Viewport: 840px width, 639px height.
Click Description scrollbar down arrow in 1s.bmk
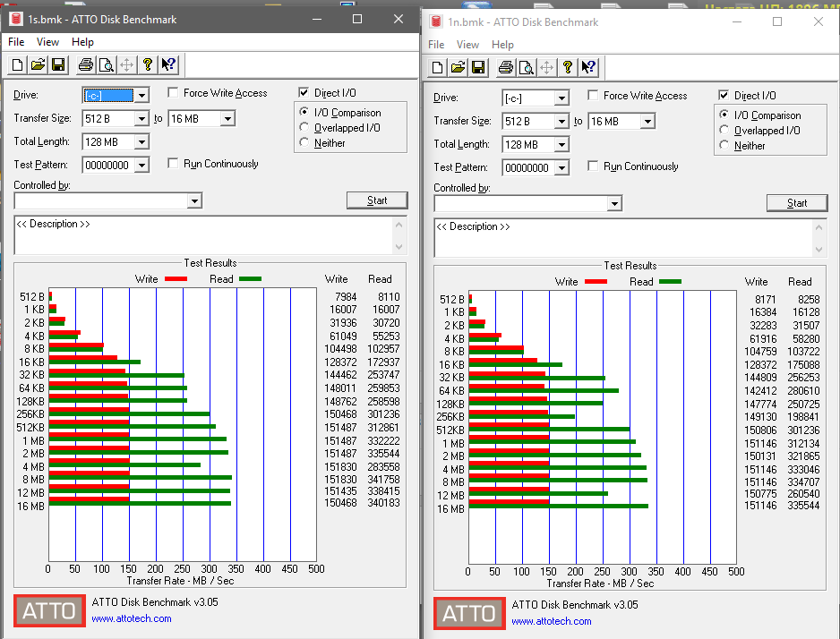coord(399,247)
